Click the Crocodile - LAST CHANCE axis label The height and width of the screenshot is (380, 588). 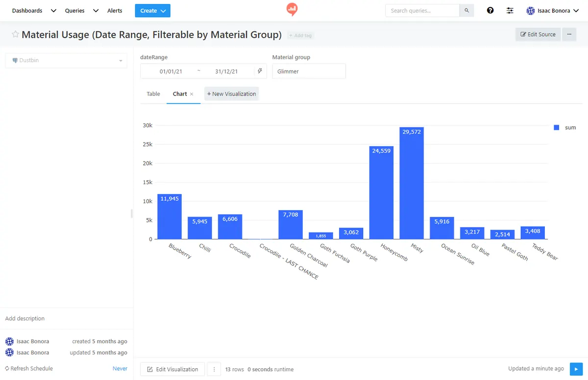[290, 261]
